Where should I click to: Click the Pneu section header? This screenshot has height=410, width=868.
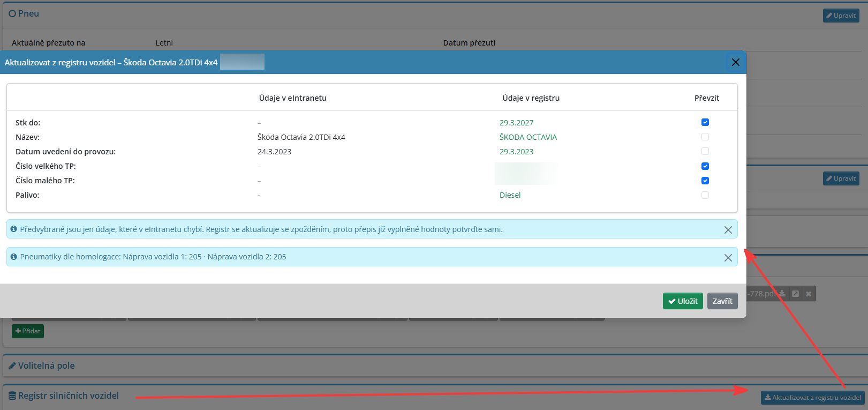[x=24, y=13]
